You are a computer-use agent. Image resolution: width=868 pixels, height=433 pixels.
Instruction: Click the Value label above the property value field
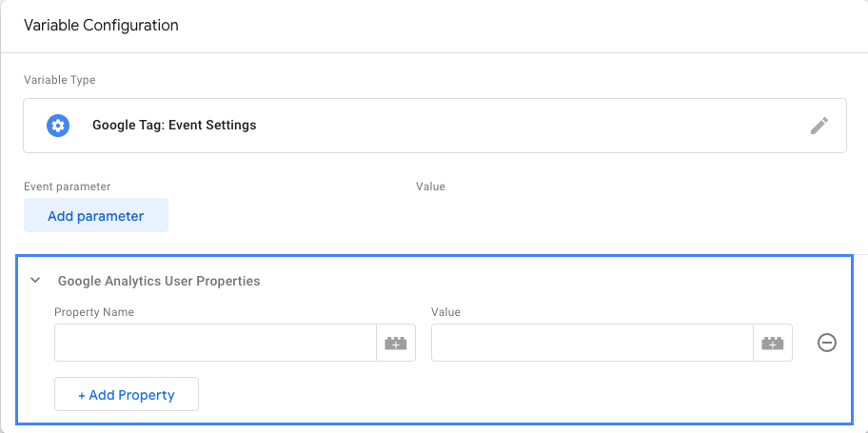point(445,312)
